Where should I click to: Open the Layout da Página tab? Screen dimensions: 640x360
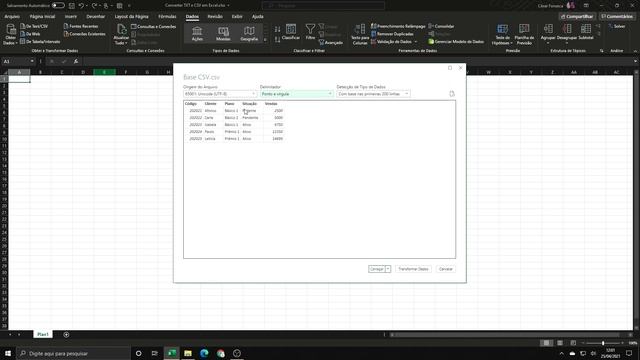(131, 17)
